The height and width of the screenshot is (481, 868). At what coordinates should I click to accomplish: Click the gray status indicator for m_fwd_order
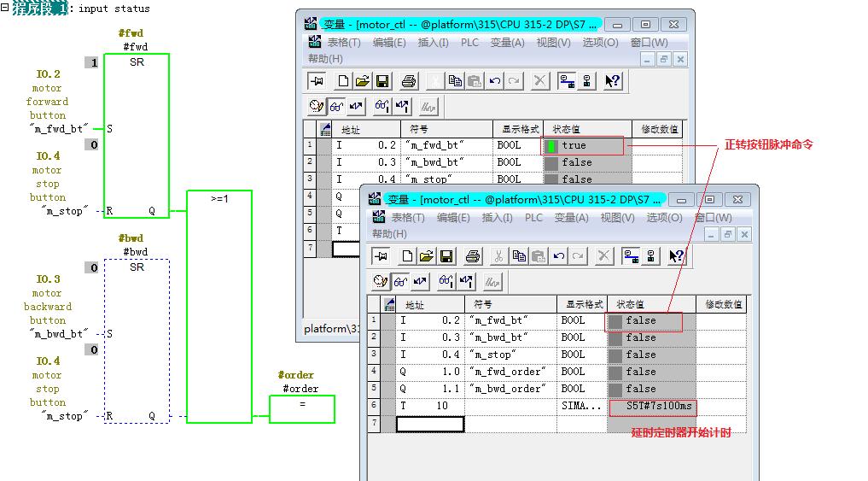[x=615, y=372]
